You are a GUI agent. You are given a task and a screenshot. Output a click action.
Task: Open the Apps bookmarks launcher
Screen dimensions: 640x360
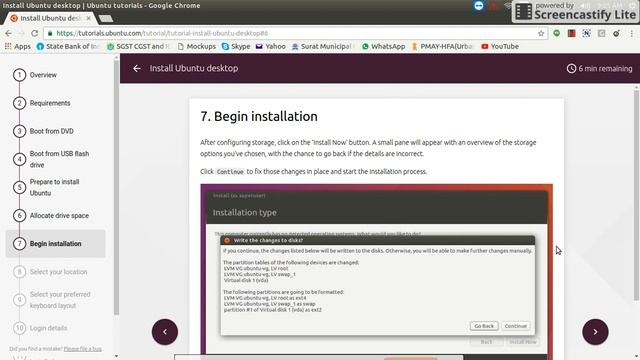tap(18, 47)
